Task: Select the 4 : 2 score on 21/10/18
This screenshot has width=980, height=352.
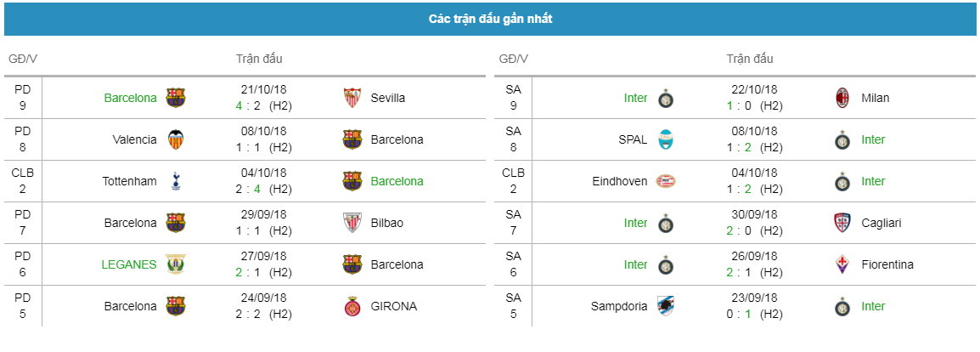Action: (247, 105)
